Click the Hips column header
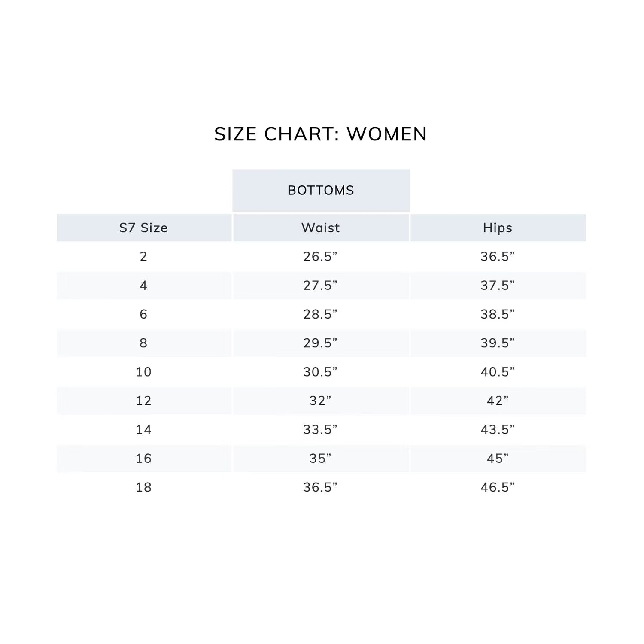Image resolution: width=644 pixels, height=644 pixels. (x=498, y=228)
